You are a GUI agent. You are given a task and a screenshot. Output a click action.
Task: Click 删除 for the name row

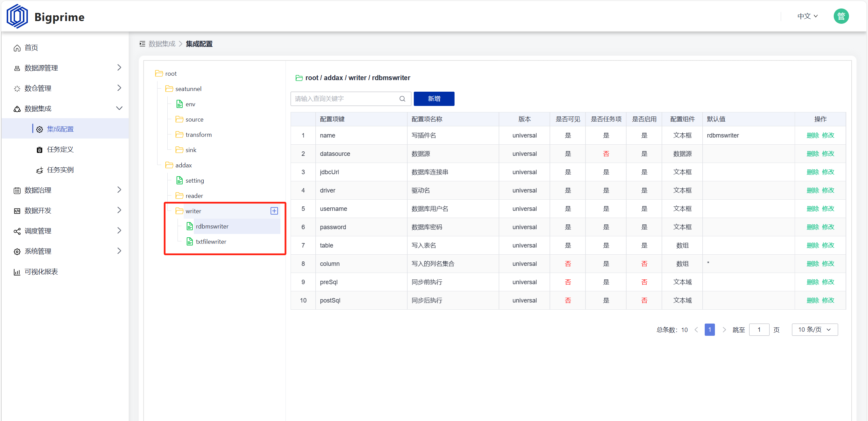tap(813, 135)
